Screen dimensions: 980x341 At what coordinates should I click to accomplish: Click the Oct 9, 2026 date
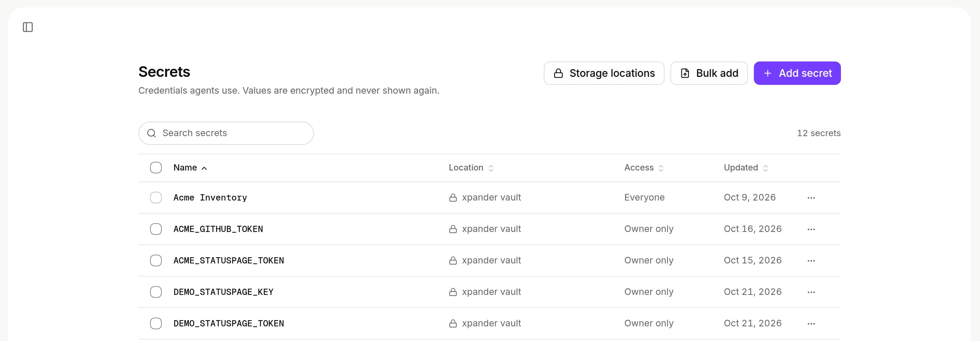749,198
